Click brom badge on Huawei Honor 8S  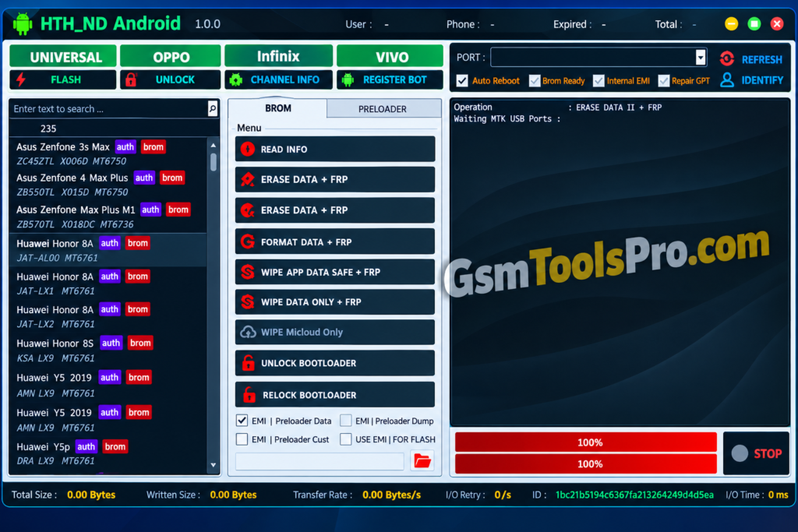coord(140,343)
